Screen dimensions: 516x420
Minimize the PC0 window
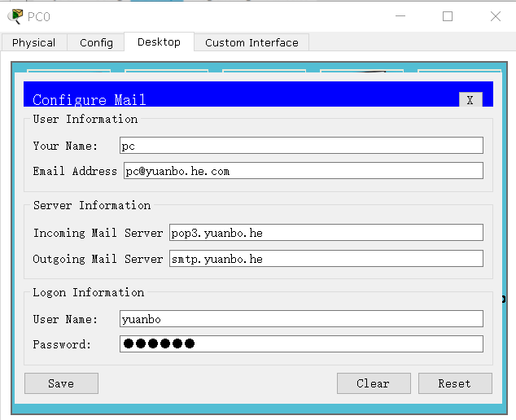click(400, 16)
